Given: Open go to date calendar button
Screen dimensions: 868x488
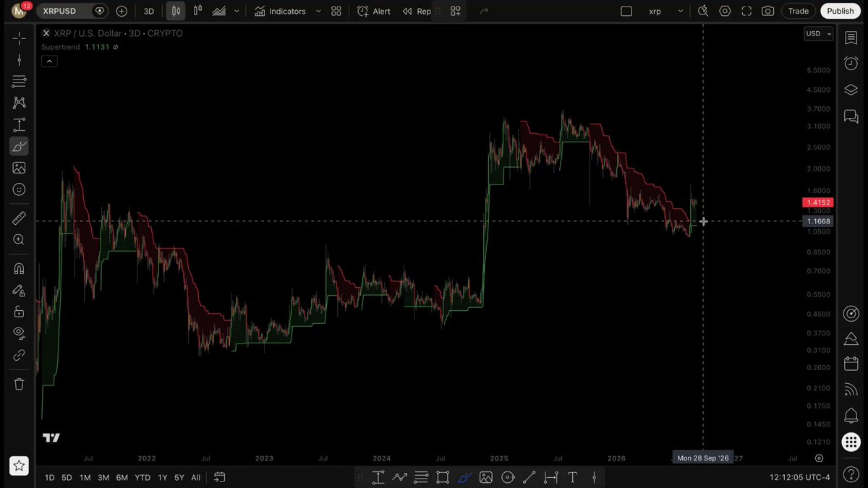Looking at the screenshot, I should coord(220,477).
